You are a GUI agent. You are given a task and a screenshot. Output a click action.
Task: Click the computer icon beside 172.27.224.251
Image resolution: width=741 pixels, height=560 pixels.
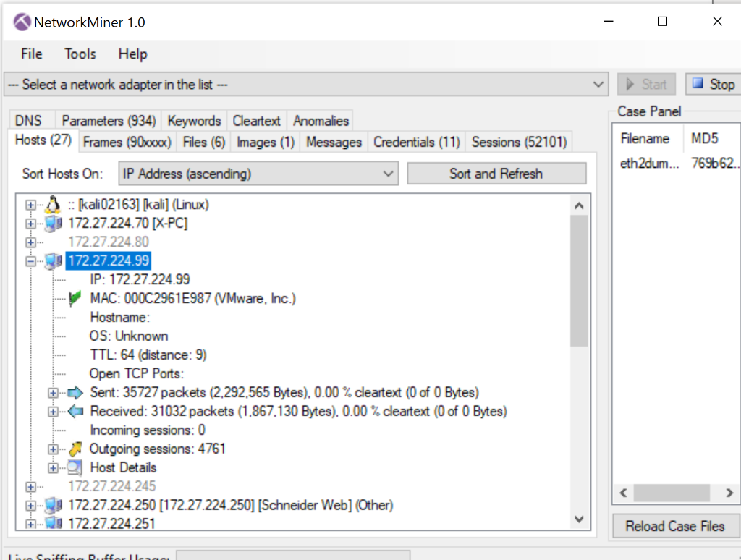[x=53, y=523]
